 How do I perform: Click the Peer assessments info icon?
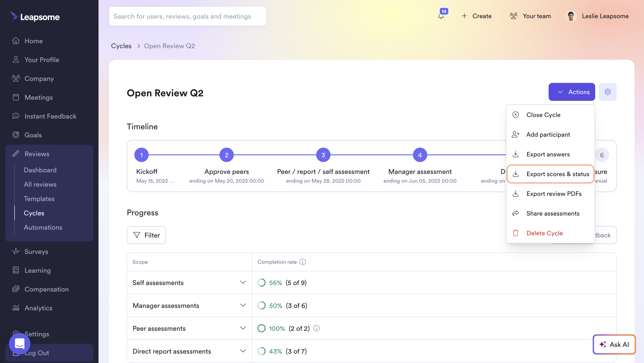pyautogui.click(x=316, y=328)
